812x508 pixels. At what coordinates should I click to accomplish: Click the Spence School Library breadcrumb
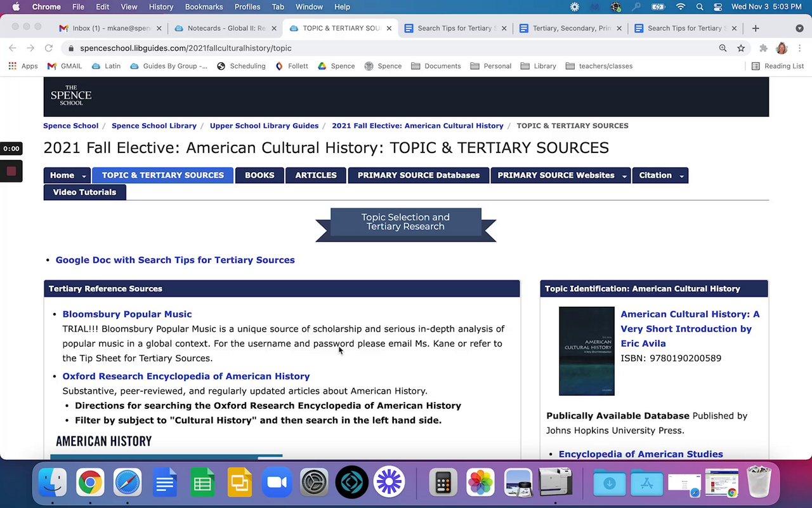[154, 126]
